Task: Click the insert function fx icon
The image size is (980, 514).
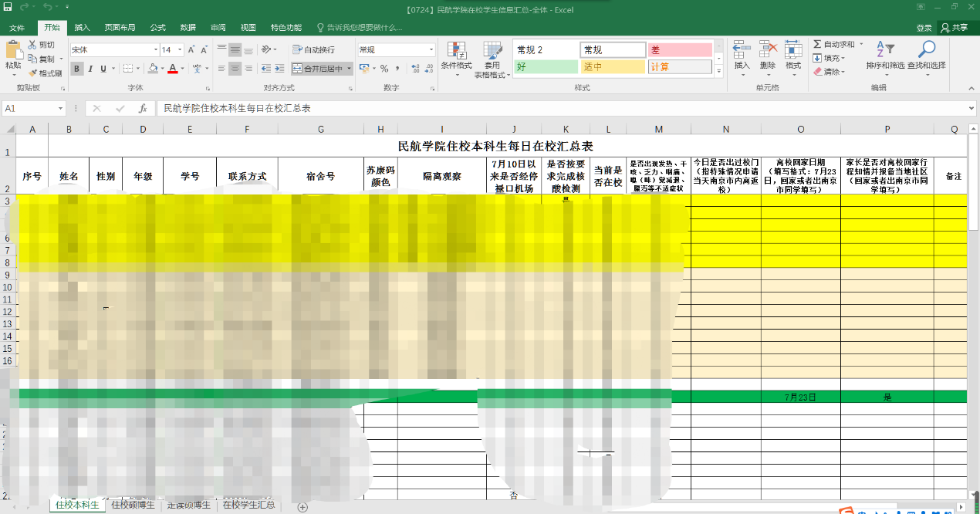Action: 143,109
